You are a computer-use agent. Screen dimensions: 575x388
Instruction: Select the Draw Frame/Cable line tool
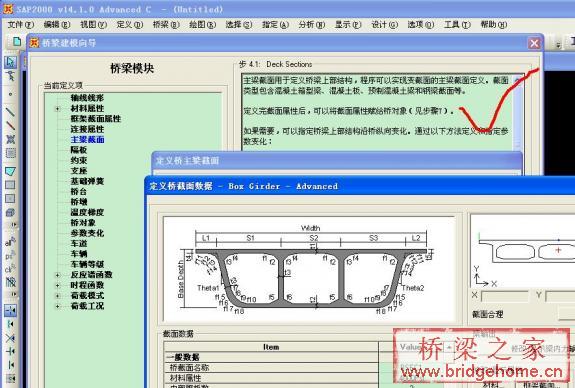tap(10, 111)
